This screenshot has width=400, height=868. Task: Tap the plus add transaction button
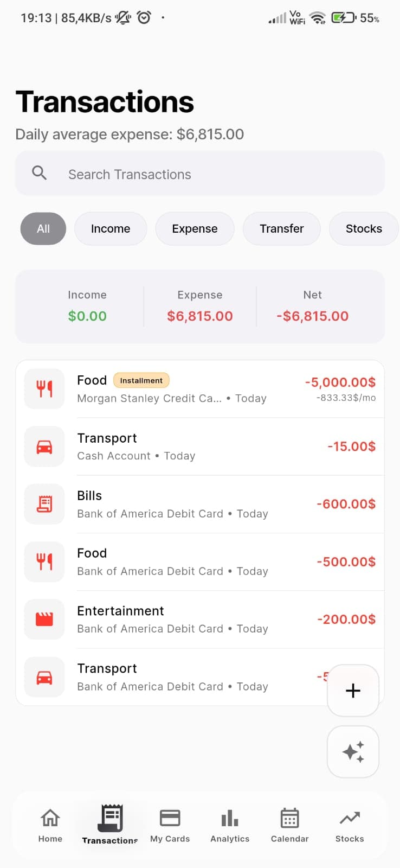click(353, 691)
